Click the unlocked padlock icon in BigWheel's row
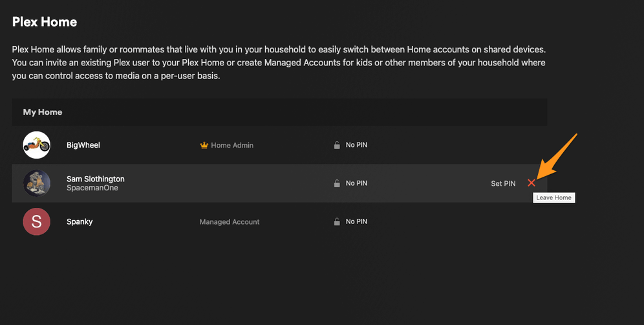644x325 pixels. pyautogui.click(x=337, y=145)
